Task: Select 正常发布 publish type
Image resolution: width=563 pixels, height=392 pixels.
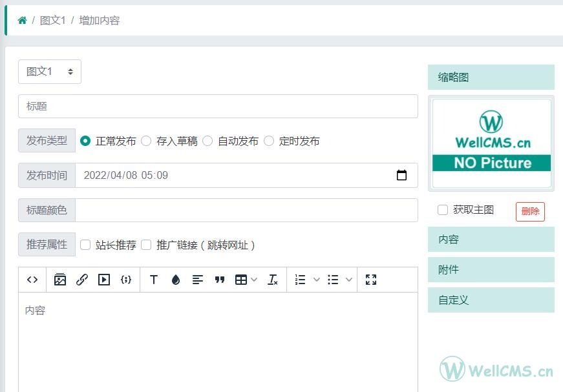Action: (x=85, y=141)
